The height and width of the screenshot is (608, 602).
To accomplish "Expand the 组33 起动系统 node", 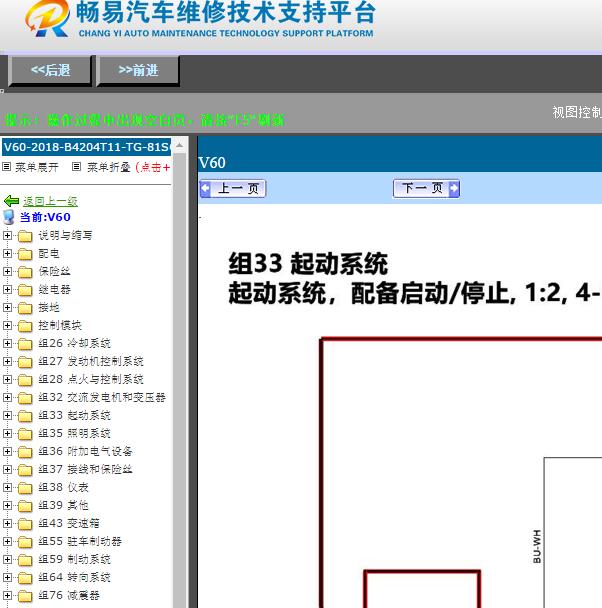I will (x=7, y=415).
